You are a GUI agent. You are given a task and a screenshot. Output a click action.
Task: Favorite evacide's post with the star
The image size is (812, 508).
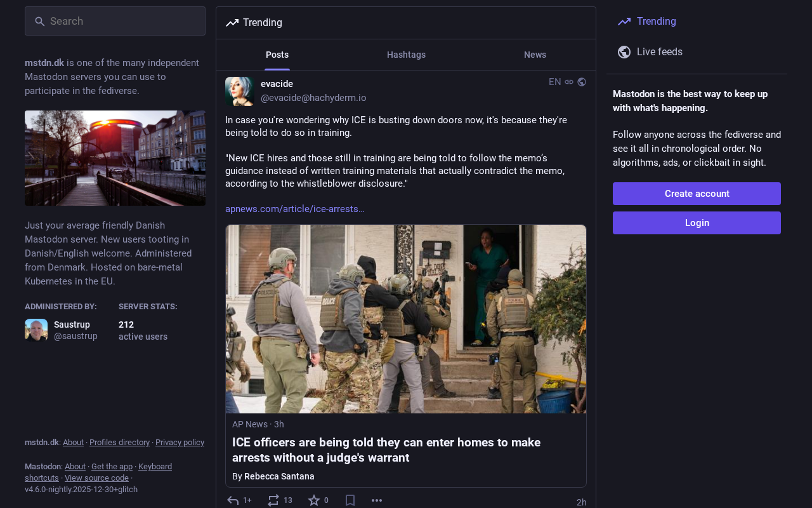314,500
